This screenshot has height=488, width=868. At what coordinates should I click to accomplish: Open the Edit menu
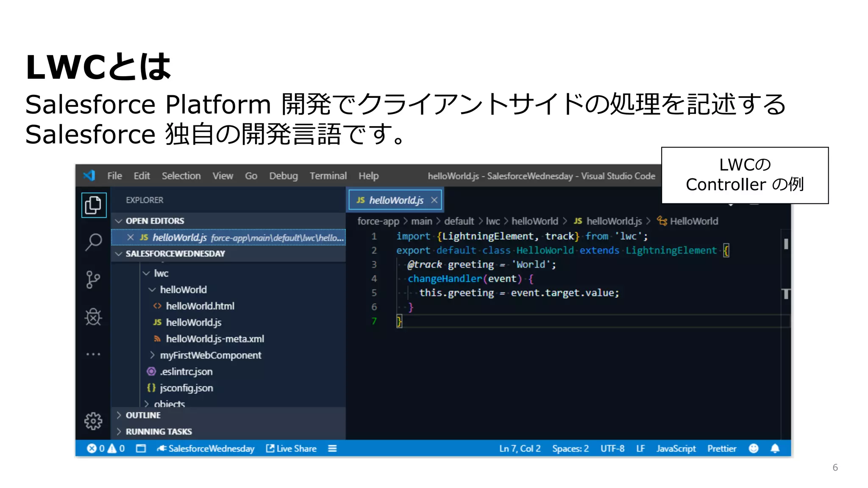coord(142,176)
